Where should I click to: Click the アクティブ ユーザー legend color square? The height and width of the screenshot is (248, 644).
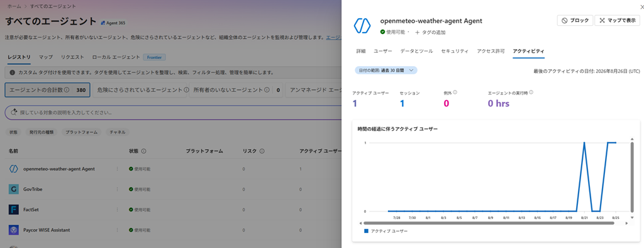tap(367, 231)
